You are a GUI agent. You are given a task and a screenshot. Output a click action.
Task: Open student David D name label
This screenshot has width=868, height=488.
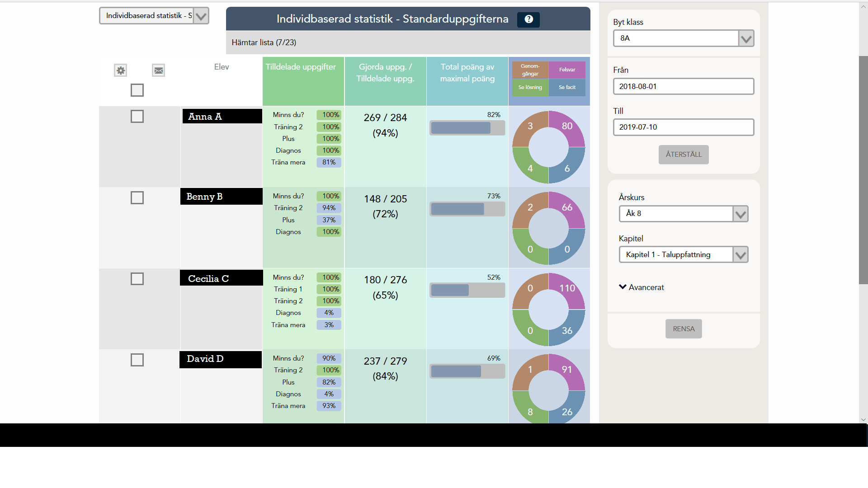point(221,360)
